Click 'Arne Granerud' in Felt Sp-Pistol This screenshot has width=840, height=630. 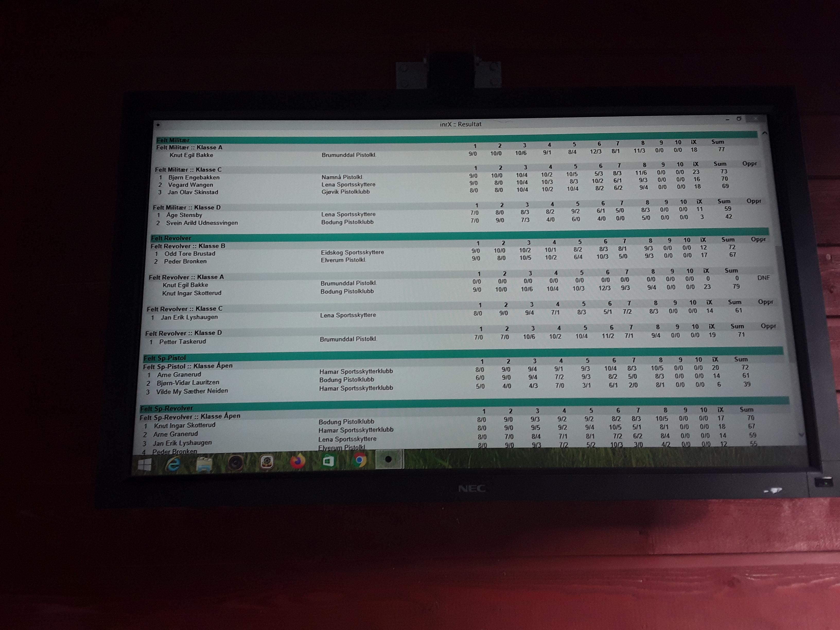click(179, 374)
